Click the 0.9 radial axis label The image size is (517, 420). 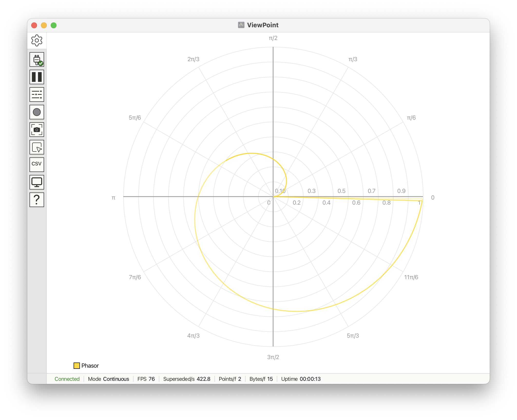[401, 191]
